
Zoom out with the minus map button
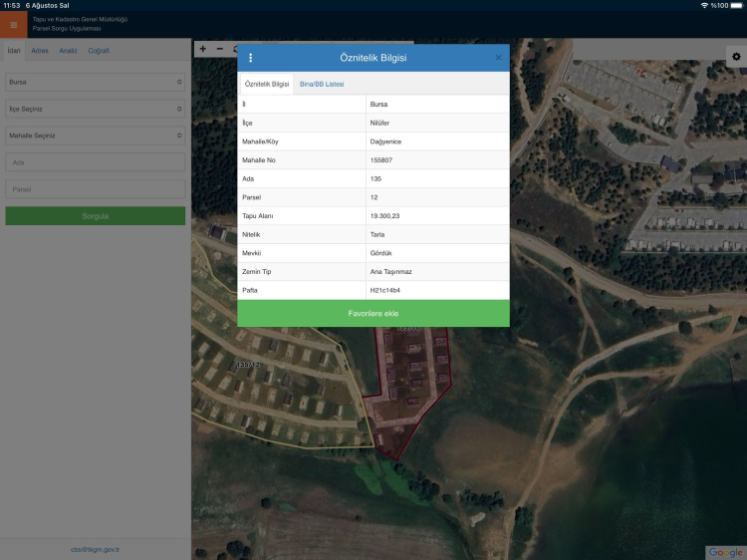[220, 49]
